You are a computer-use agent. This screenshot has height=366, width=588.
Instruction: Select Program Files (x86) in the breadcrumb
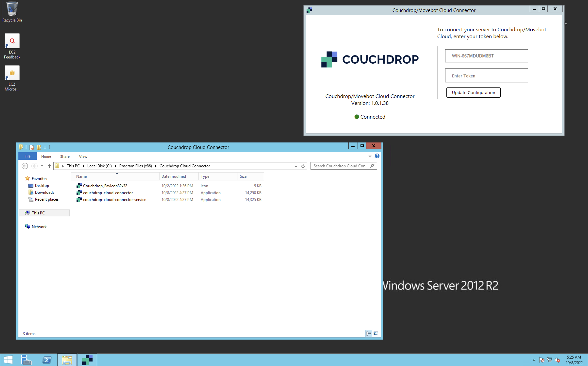tap(135, 166)
